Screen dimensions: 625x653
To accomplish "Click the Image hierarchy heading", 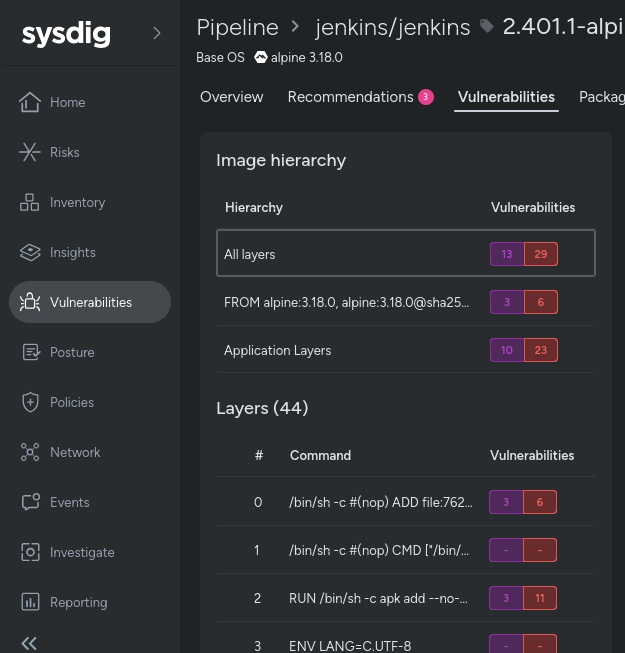I will (x=281, y=161).
